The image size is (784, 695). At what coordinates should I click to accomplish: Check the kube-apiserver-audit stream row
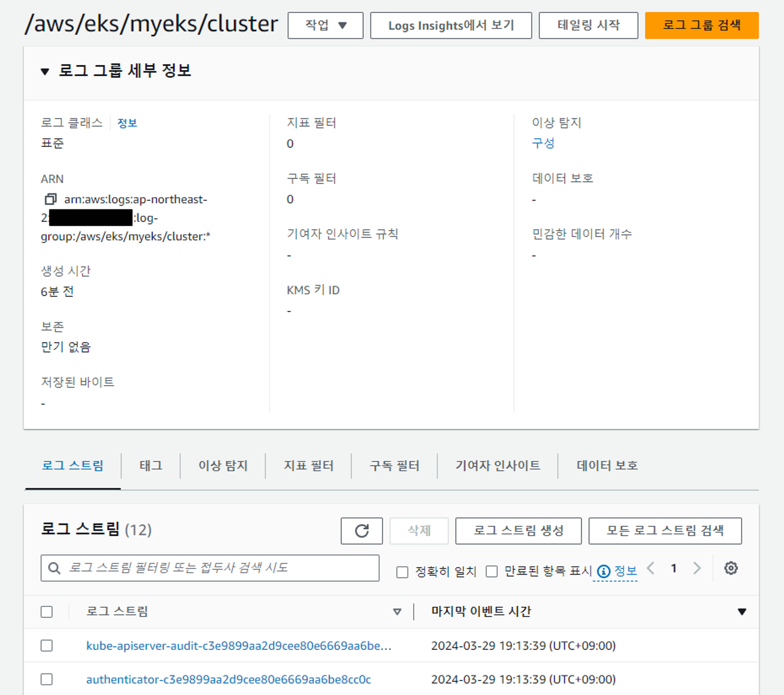coord(47,645)
